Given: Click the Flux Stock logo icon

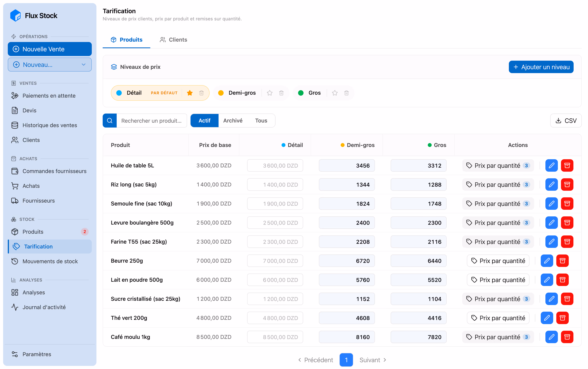Looking at the screenshot, I should pyautogui.click(x=15, y=15).
